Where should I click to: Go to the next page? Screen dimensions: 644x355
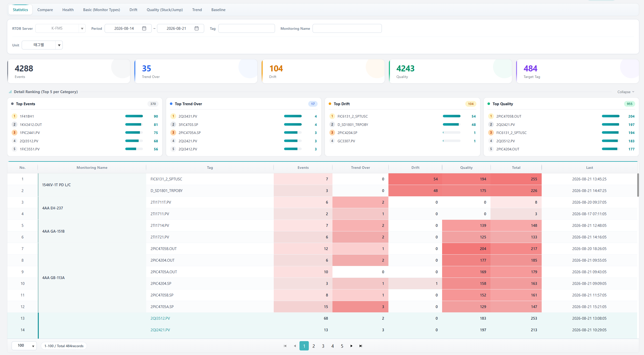coord(351,346)
